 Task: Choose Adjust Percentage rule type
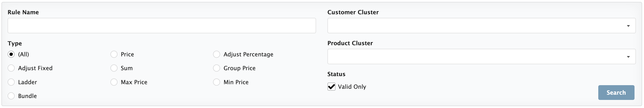click(217, 54)
